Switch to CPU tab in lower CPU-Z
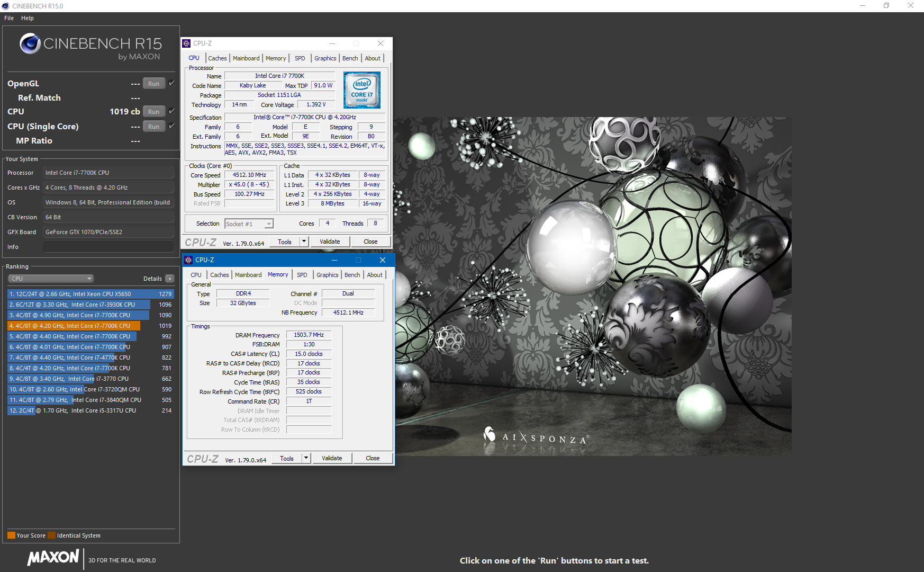The image size is (924, 572). click(196, 275)
